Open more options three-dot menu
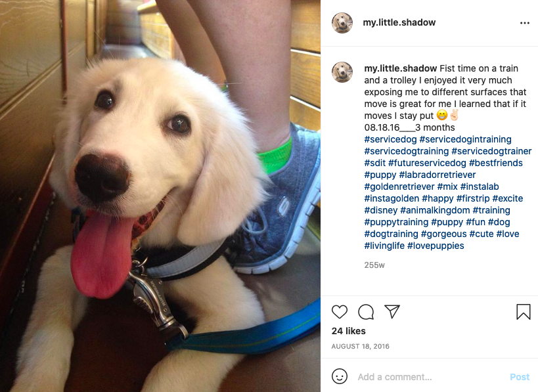Viewport: 538px width, 392px height. 525,23
